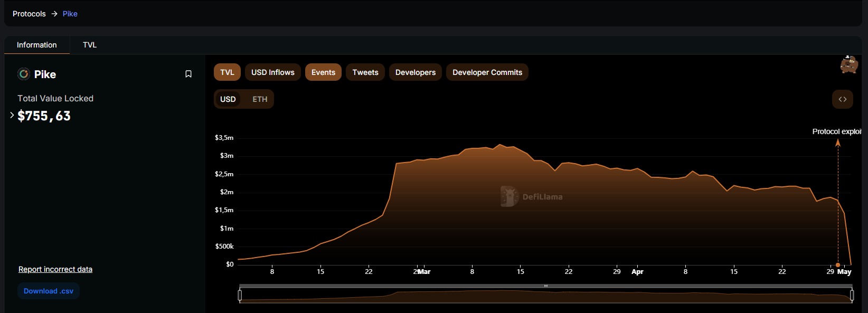Viewport: 868px width, 313px height.
Task: Click the $3,5m axis label
Action: tap(224, 138)
